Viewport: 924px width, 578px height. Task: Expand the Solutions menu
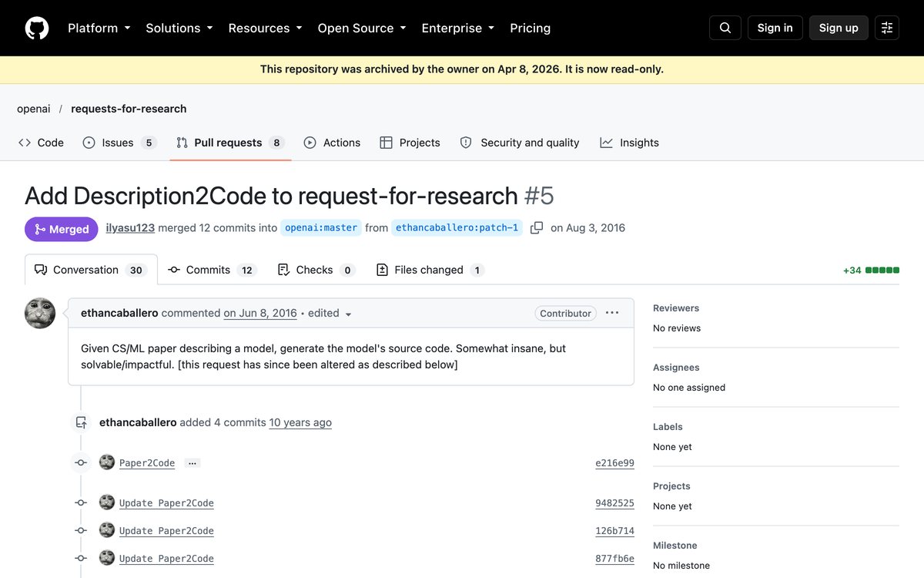click(x=179, y=28)
